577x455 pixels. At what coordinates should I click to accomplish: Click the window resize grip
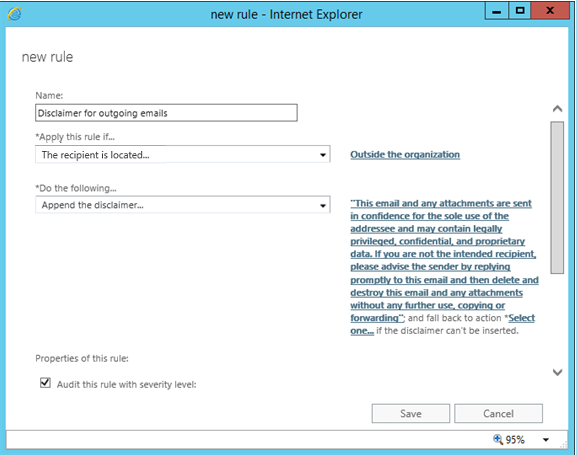pos(563,445)
